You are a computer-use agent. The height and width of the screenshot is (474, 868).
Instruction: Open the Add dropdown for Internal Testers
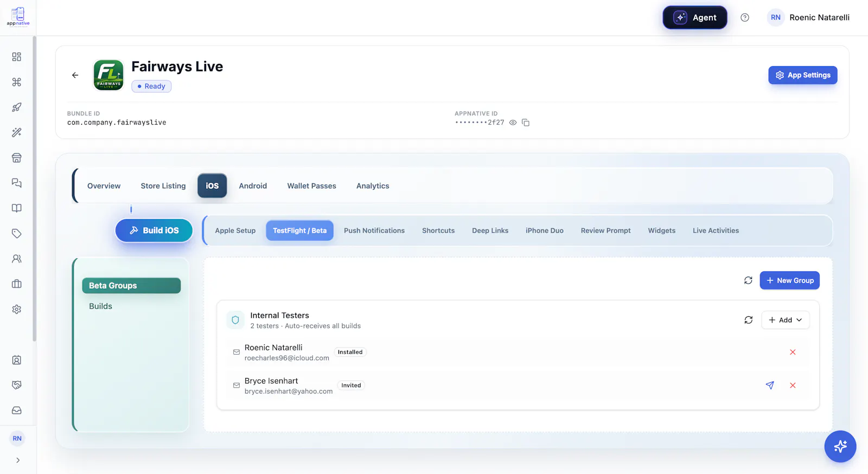point(786,320)
